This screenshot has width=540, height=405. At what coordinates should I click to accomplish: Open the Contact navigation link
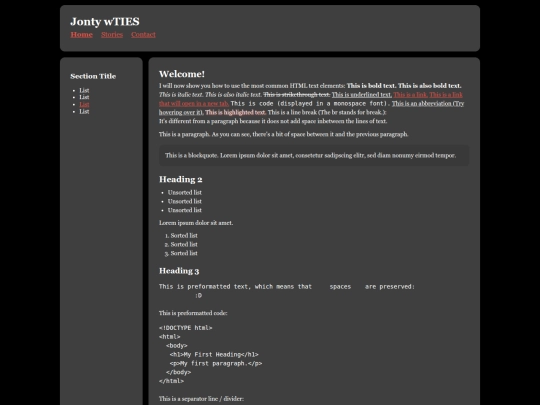tap(143, 34)
